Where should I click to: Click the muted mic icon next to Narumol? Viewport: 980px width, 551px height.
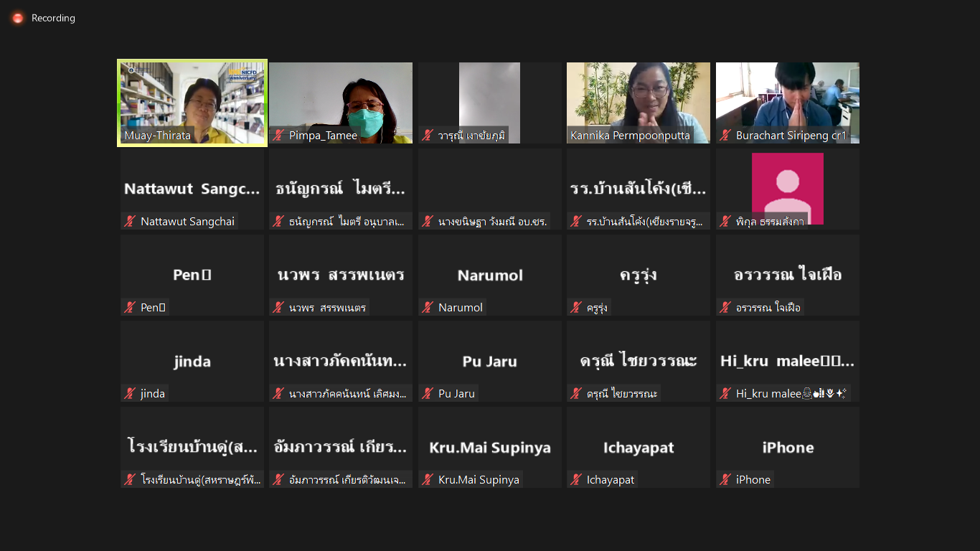[x=428, y=308]
